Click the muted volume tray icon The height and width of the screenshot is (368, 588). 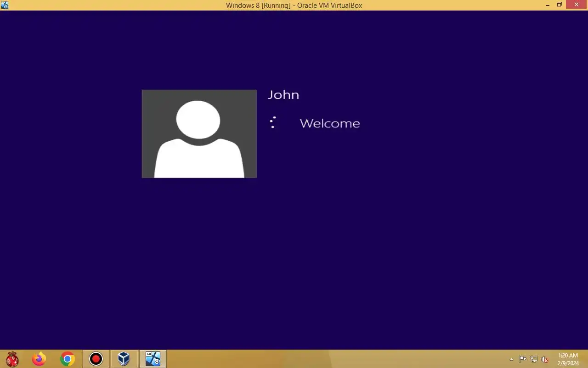545,359
